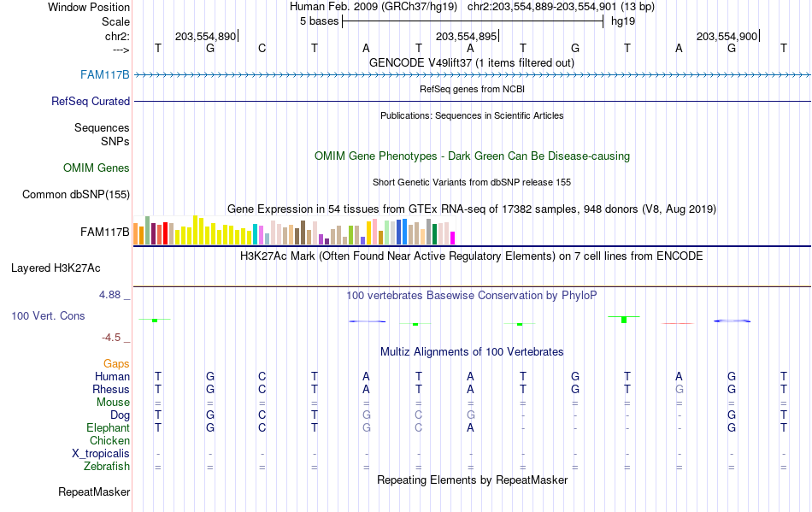The image size is (812, 512).
Task: Open the RefSeq Curated track label
Action: click(x=90, y=102)
